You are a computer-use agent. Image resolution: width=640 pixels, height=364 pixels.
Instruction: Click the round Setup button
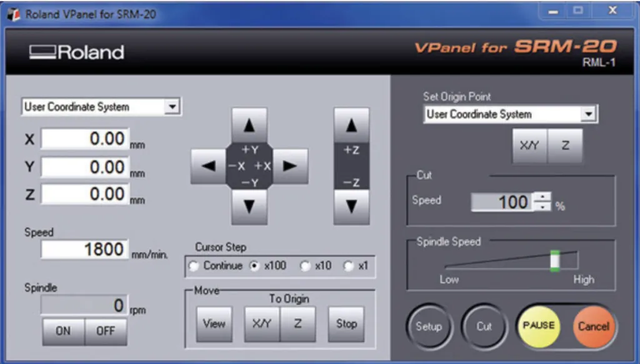pyautogui.click(x=428, y=326)
